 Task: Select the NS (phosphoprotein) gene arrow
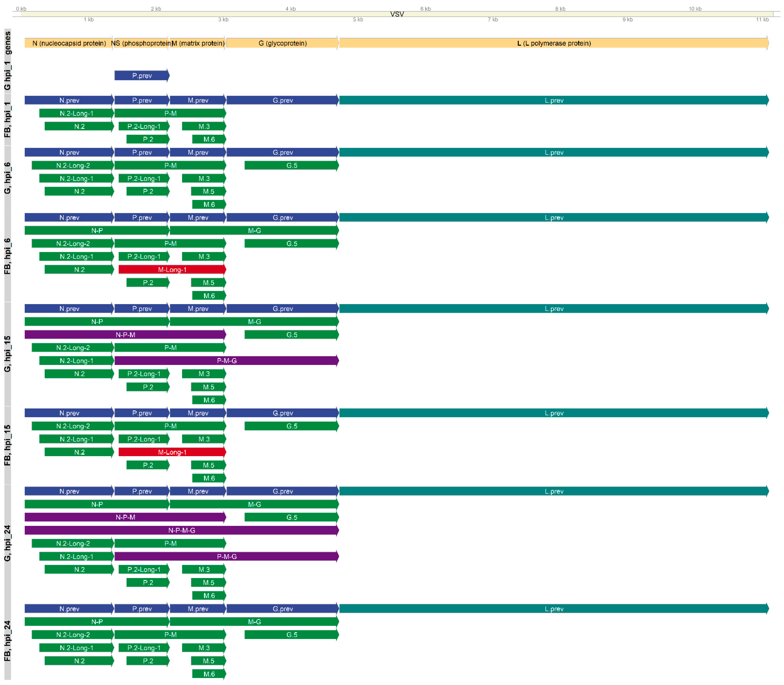point(141,43)
